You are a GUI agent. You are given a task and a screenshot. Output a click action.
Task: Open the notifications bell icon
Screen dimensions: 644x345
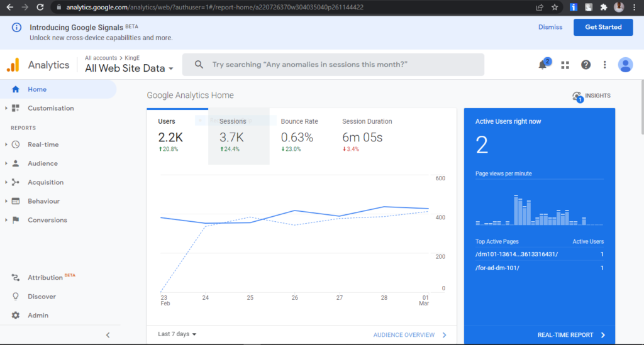click(x=543, y=64)
